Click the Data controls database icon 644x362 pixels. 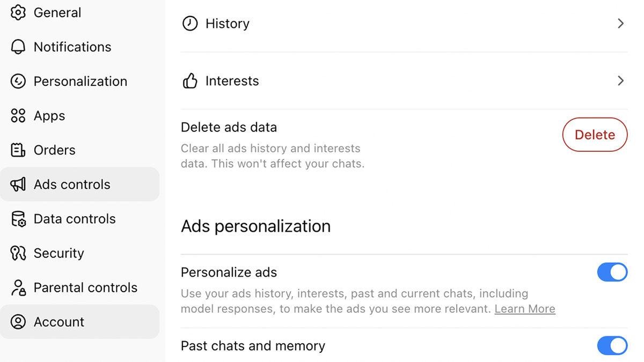18,219
